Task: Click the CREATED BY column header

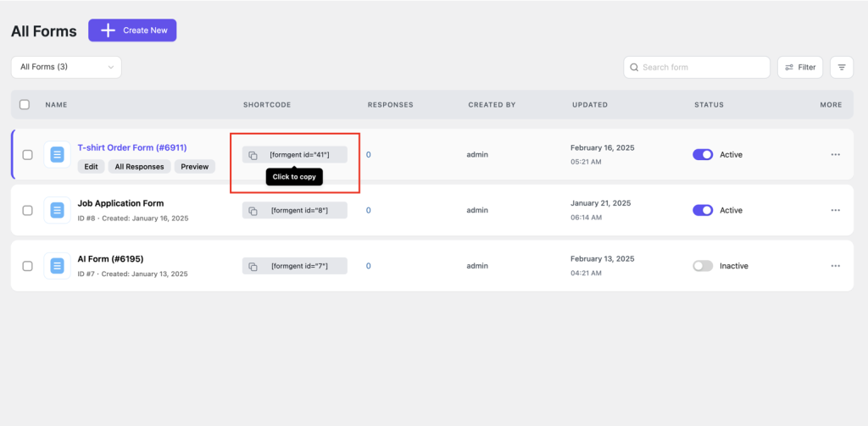Action: point(492,104)
